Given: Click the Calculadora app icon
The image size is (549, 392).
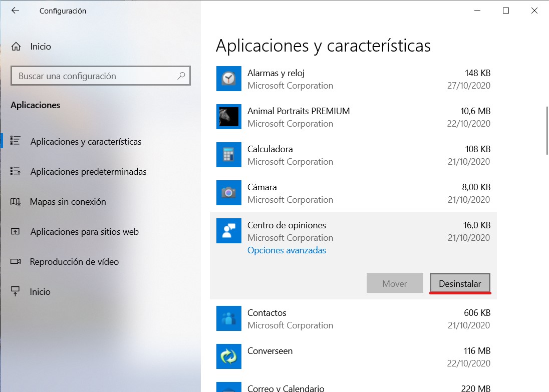Looking at the screenshot, I should [x=229, y=155].
